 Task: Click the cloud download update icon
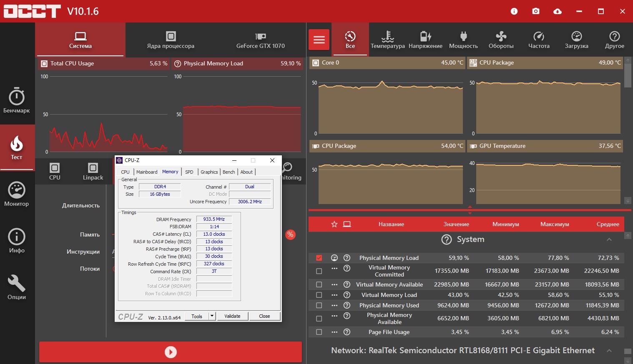558,11
